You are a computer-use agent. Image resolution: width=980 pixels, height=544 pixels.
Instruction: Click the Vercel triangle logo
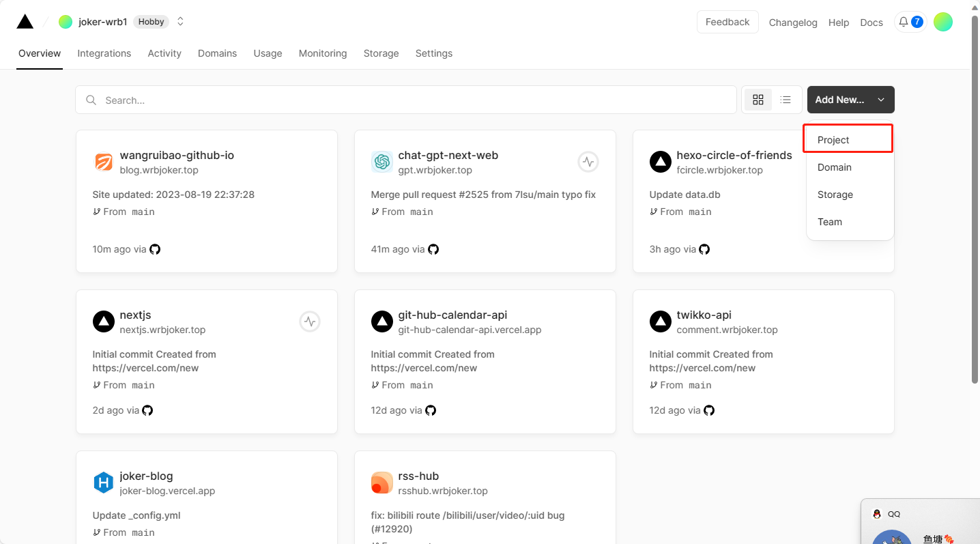point(25,22)
